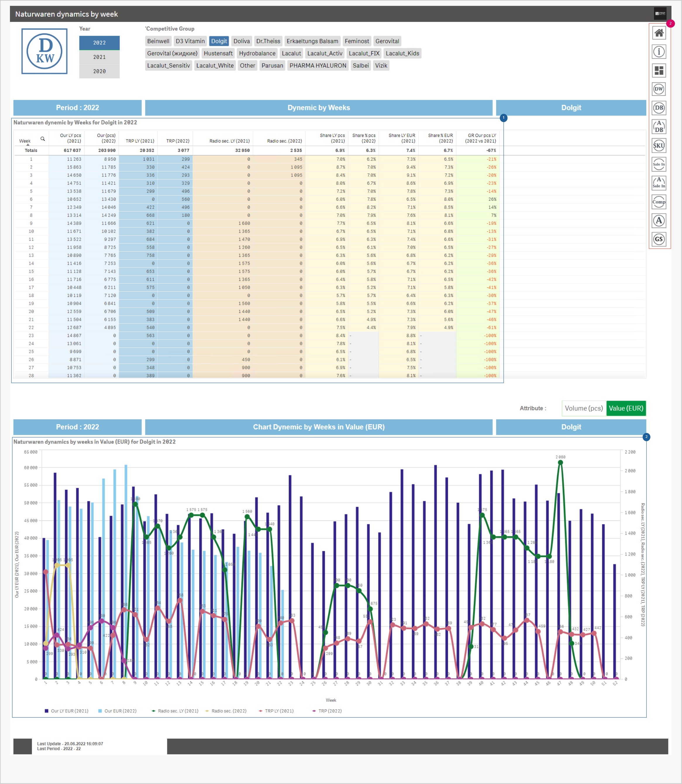The height and width of the screenshot is (784, 682).
Task: Click the Home icon in sidebar
Action: [x=659, y=33]
